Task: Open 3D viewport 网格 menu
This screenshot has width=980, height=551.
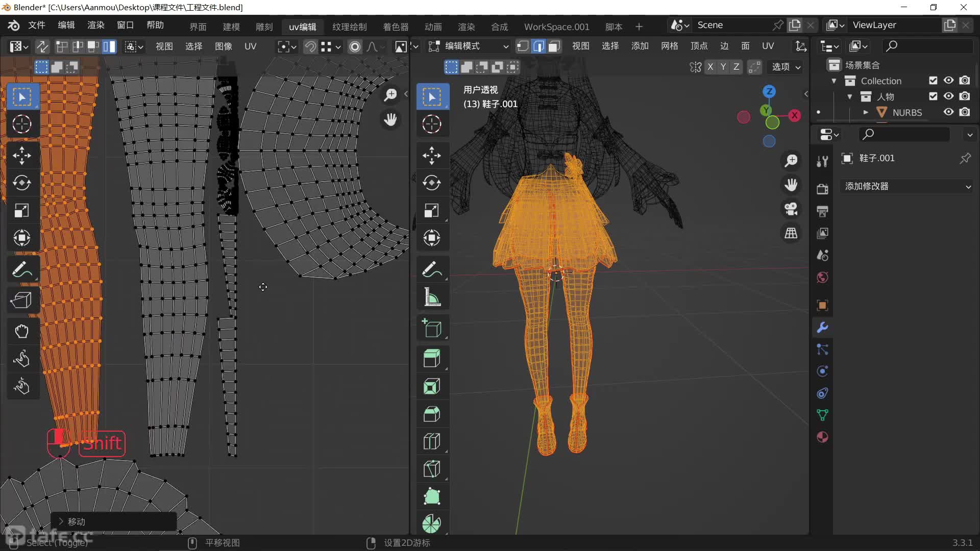Action: [x=669, y=46]
